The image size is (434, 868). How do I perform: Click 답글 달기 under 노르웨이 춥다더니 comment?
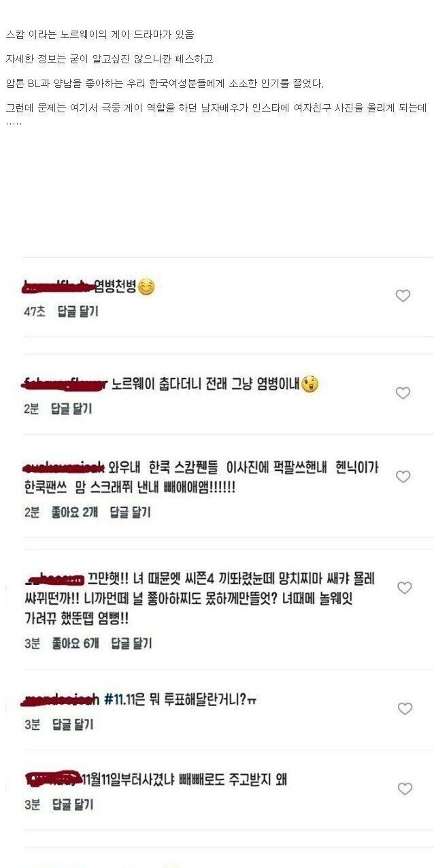pyautogui.click(x=71, y=409)
